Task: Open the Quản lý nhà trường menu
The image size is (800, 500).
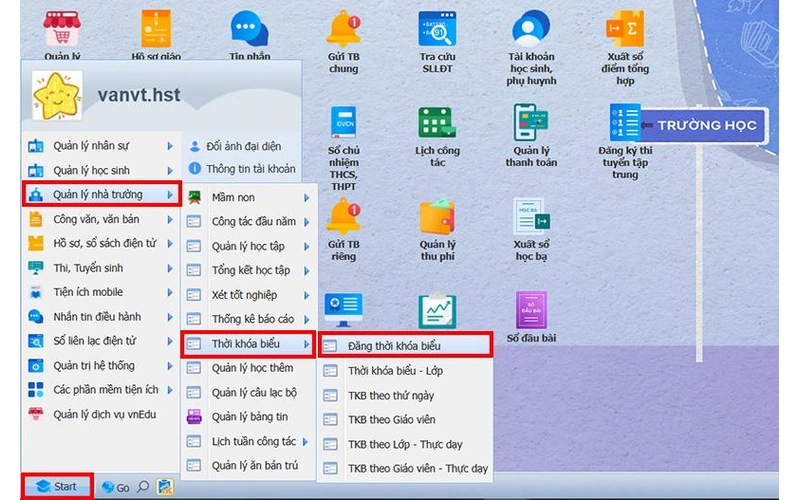Action: coord(101,194)
